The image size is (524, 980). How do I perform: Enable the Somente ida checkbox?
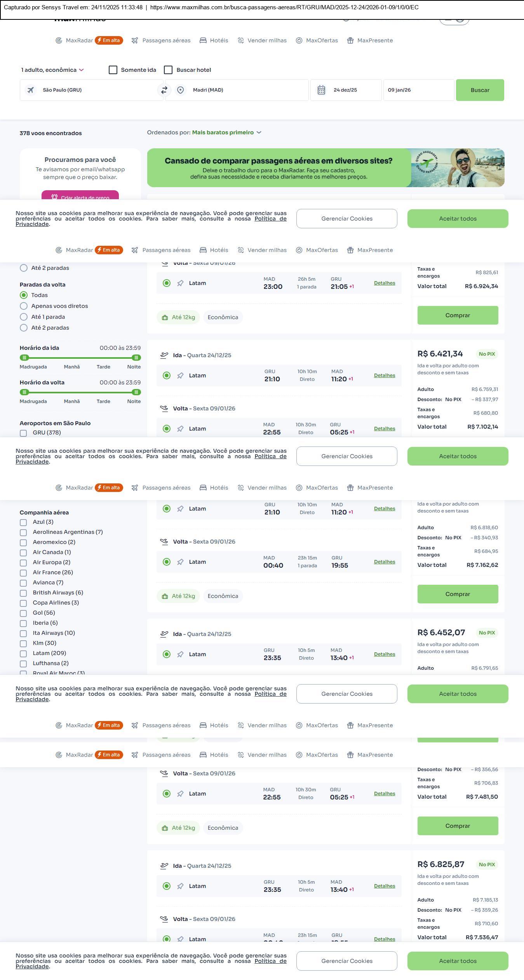113,70
